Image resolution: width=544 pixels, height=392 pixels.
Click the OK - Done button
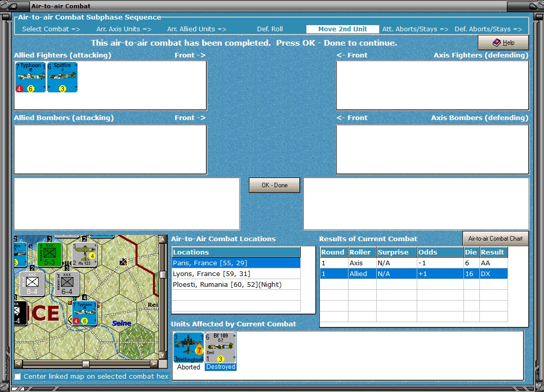click(275, 185)
